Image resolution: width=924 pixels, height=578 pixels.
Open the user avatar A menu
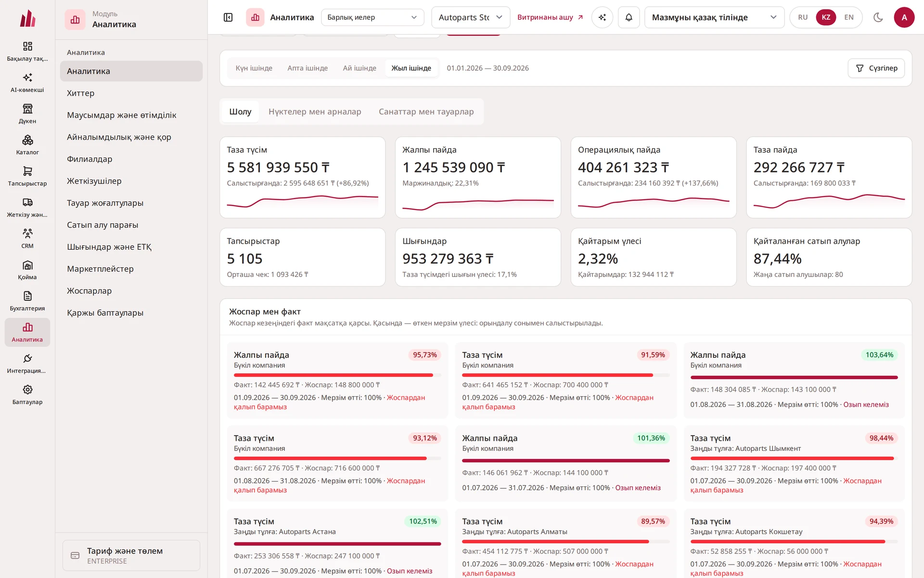tap(904, 17)
